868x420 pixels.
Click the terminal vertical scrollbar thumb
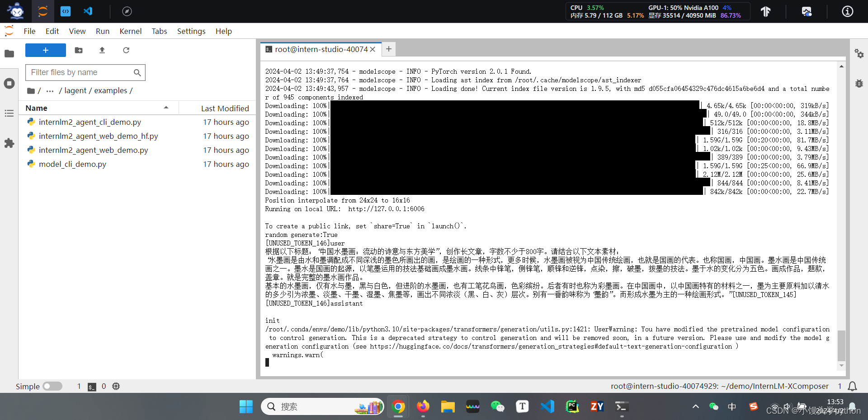[x=841, y=345]
